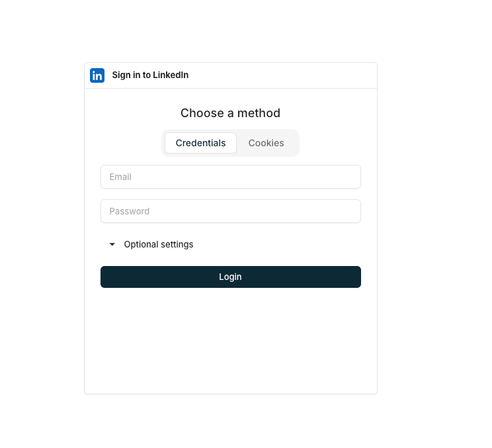Switch to the Cookies tab

pos(266,143)
